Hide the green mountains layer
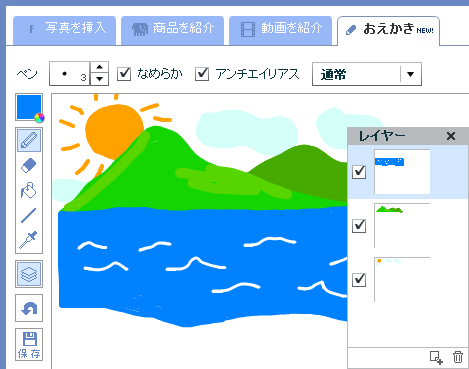Viewport: 469px width, 369px height. coord(359,226)
